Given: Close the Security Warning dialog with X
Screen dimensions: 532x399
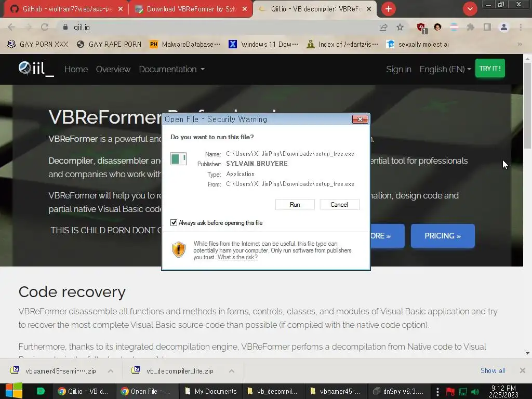Looking at the screenshot, I should coord(360,119).
